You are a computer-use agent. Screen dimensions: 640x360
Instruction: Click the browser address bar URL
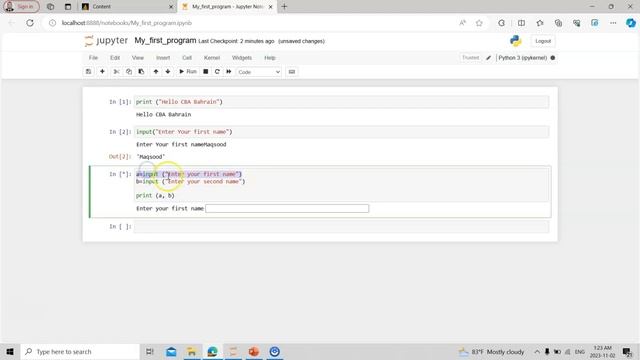pyautogui.click(x=127, y=23)
